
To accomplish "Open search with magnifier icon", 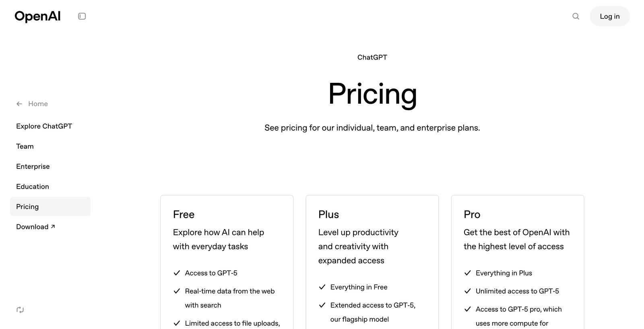I will (576, 16).
